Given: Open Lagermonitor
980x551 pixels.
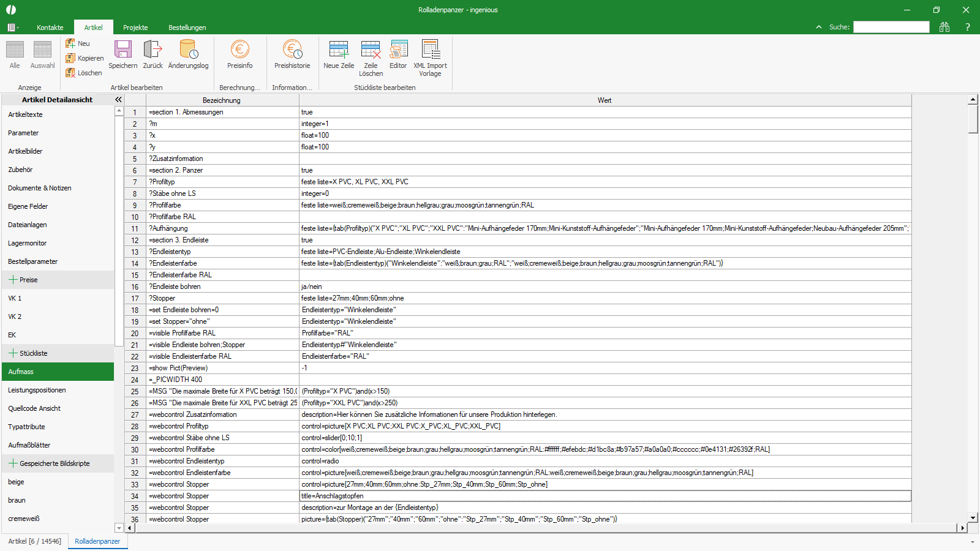Looking at the screenshot, I should tap(58, 243).
